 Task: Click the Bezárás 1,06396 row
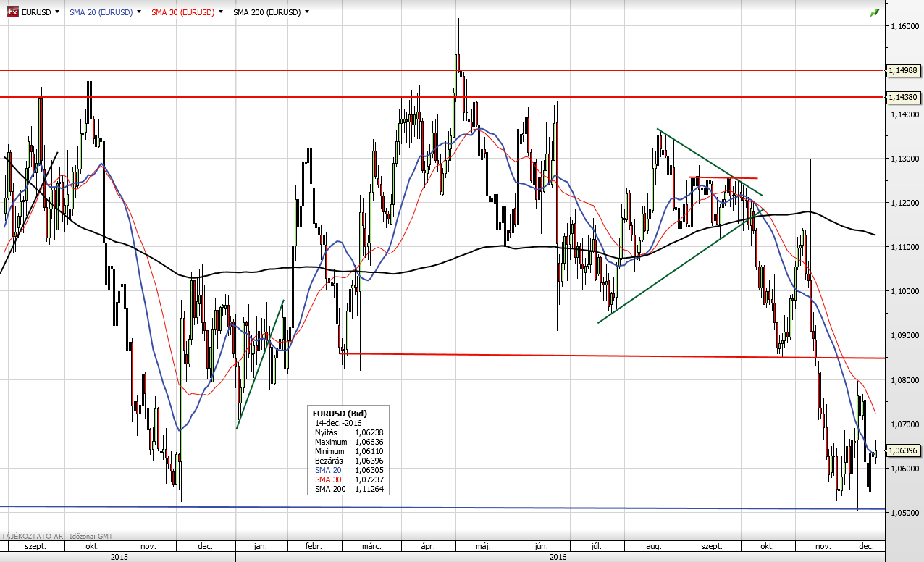point(349,461)
